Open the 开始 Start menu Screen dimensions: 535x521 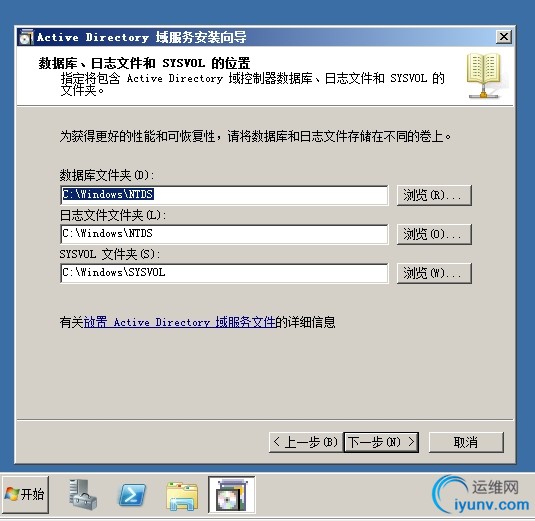tap(26, 494)
